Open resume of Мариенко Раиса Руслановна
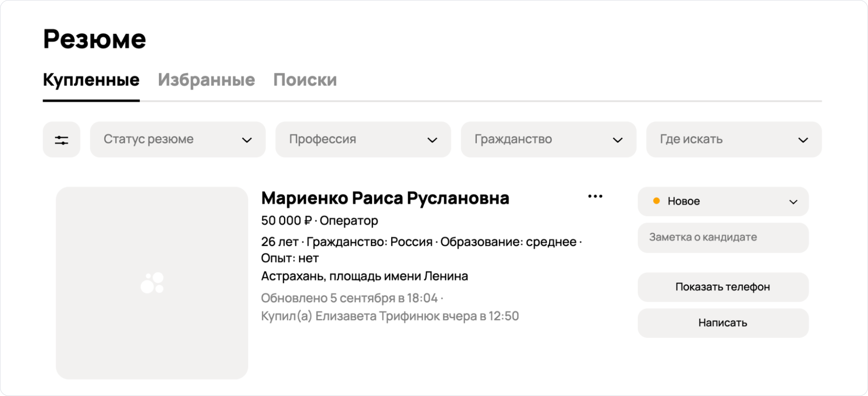This screenshot has width=868, height=396. pos(385,198)
